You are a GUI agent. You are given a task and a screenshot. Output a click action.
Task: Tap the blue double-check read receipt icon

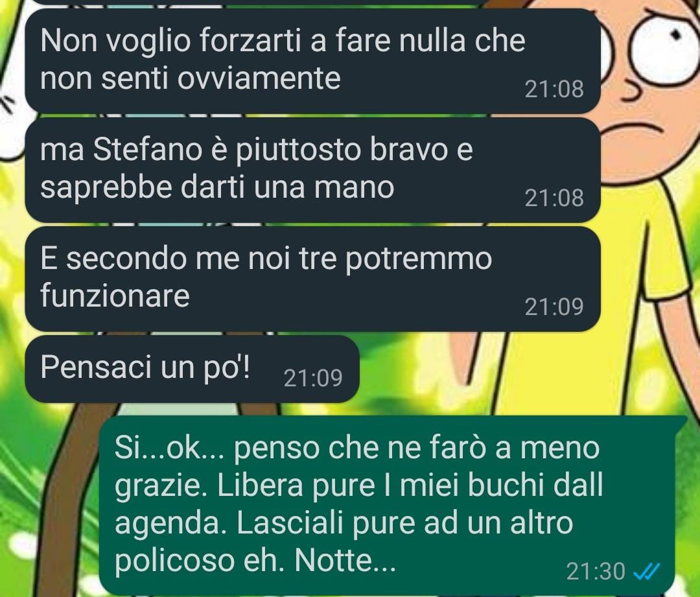pos(647,571)
